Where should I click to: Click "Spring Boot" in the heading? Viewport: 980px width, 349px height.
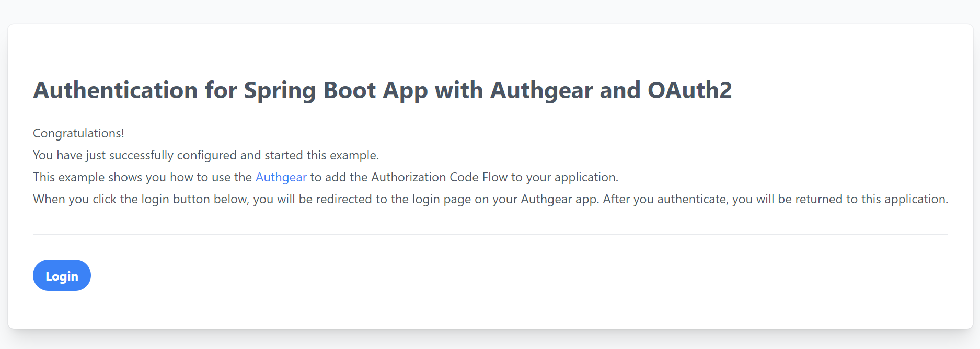coord(309,90)
